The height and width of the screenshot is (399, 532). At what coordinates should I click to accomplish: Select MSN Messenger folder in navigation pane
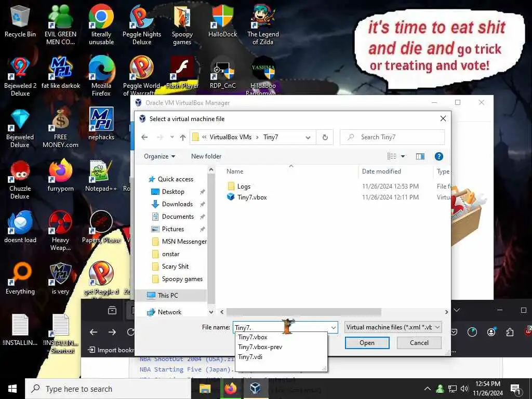[x=184, y=242]
